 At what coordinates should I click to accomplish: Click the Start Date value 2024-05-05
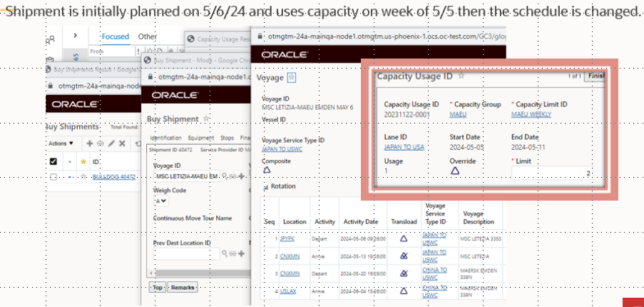pyautogui.click(x=466, y=147)
